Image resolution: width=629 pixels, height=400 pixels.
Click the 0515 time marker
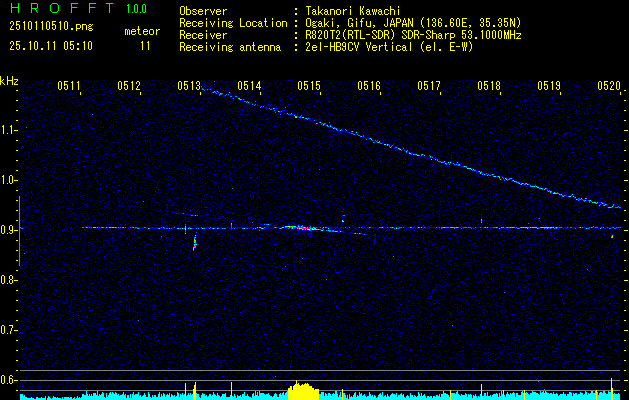309,85
